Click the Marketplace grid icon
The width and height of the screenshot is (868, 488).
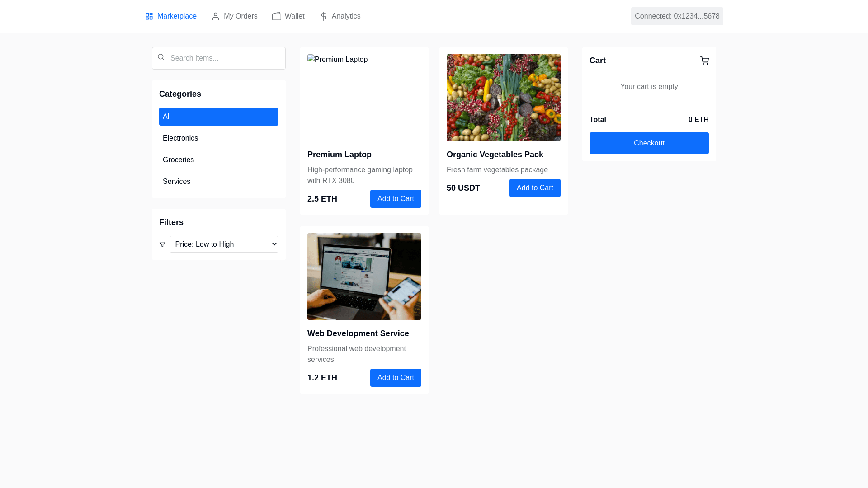point(149,16)
